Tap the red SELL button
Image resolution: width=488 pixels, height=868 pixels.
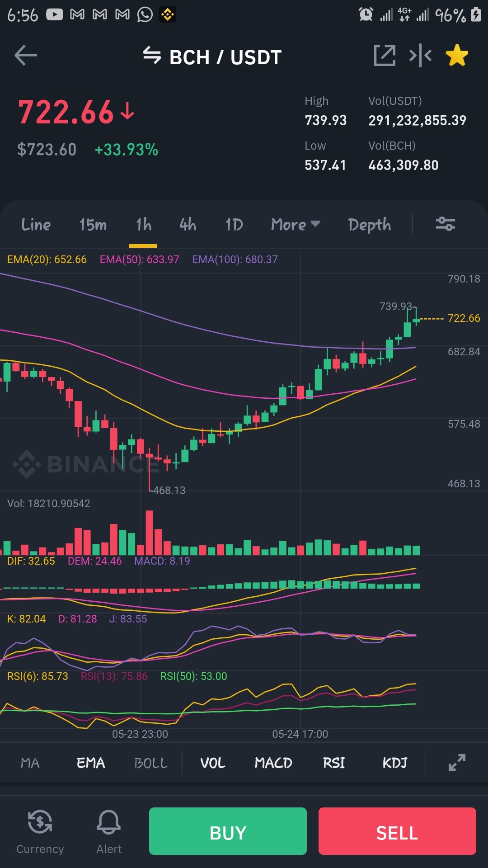pos(397,831)
